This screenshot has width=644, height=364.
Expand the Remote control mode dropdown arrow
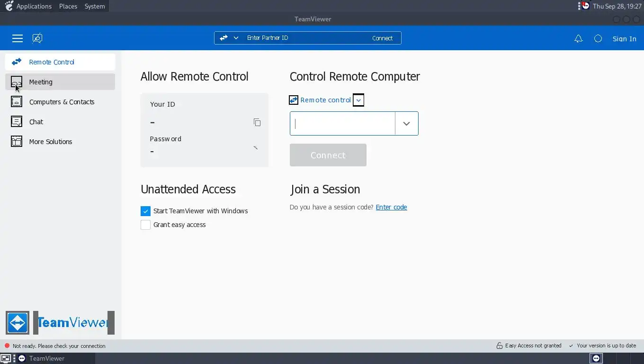358,100
